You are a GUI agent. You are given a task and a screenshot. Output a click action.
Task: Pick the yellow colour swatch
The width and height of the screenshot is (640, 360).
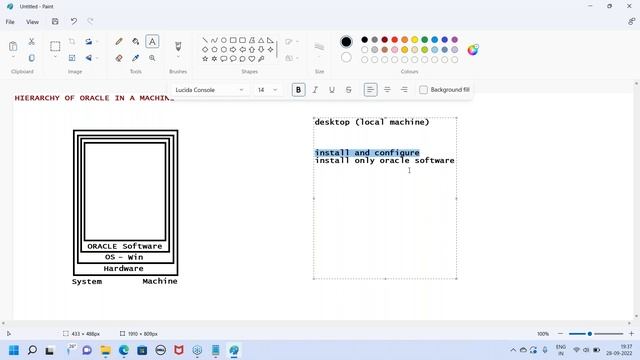pyautogui.click(x=415, y=40)
